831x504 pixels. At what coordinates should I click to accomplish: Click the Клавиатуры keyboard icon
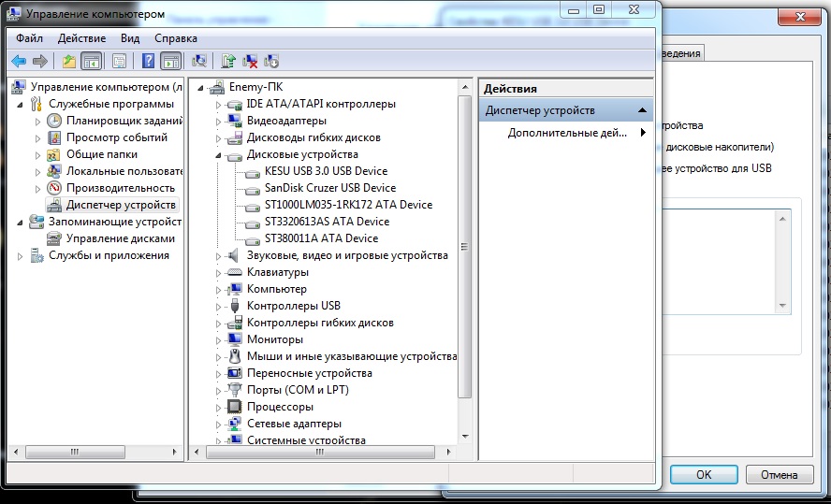point(234,273)
